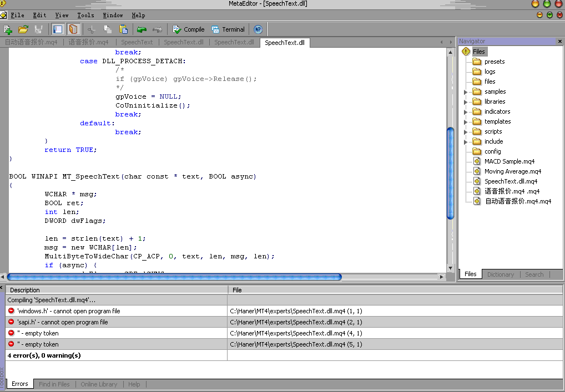Open the View menu
The height and width of the screenshot is (392, 565).
point(62,15)
